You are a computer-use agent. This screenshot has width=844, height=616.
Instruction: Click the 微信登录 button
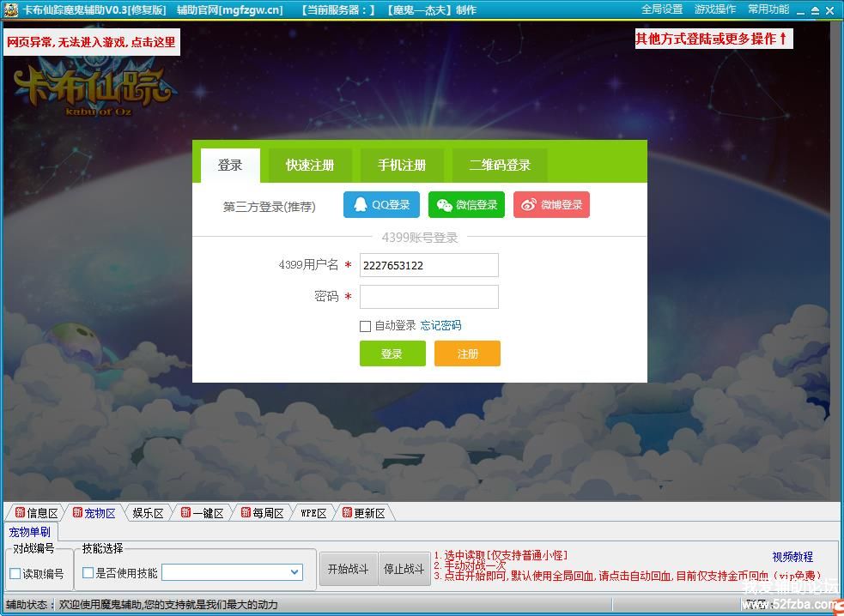click(x=467, y=204)
